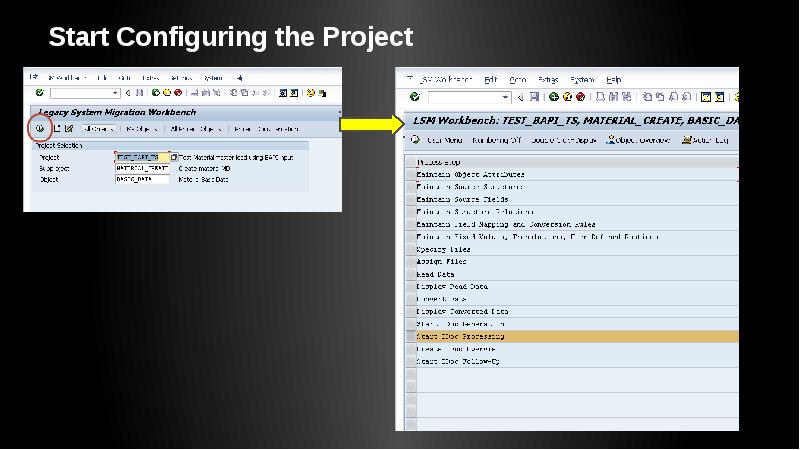The width and height of the screenshot is (800, 450).
Task: Click Print icon in right window toolbar
Action: 601,96
